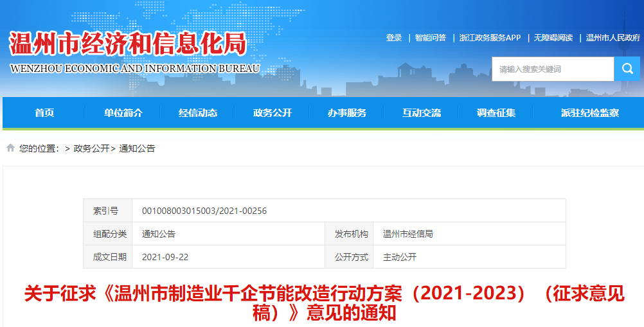Click 通知公告 breadcrumb link
Viewport: 644px width, 327px height.
(137, 148)
